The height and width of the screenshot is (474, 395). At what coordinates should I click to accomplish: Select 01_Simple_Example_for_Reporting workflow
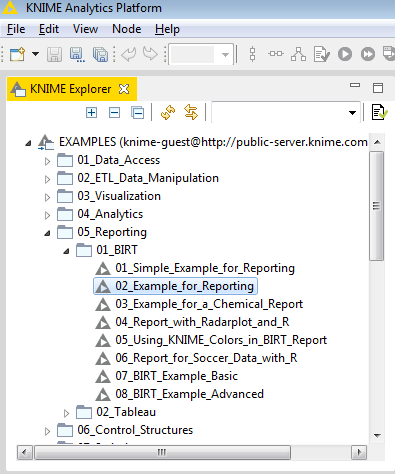pos(205,268)
